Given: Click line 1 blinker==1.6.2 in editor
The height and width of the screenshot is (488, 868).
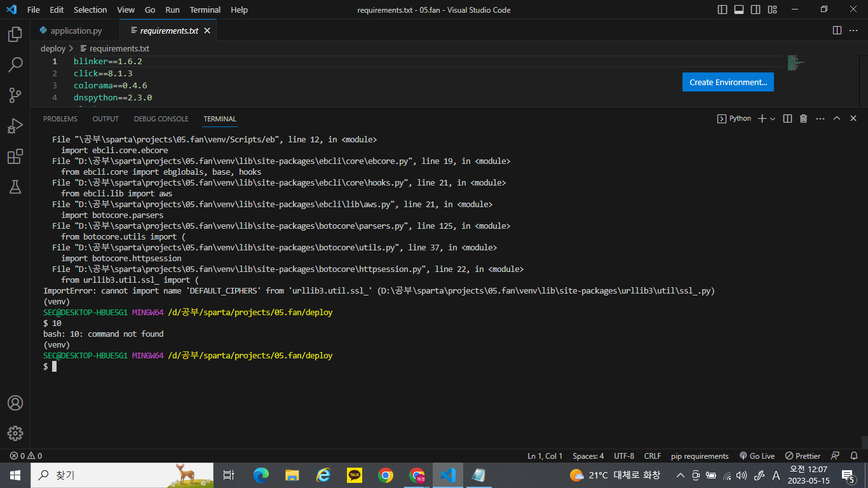Looking at the screenshot, I should (108, 62).
